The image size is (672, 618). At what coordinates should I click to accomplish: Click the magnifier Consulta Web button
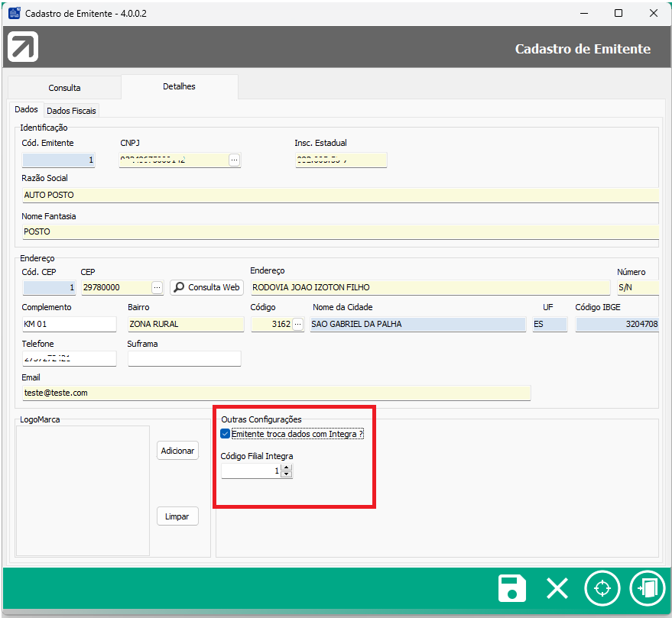[206, 287]
